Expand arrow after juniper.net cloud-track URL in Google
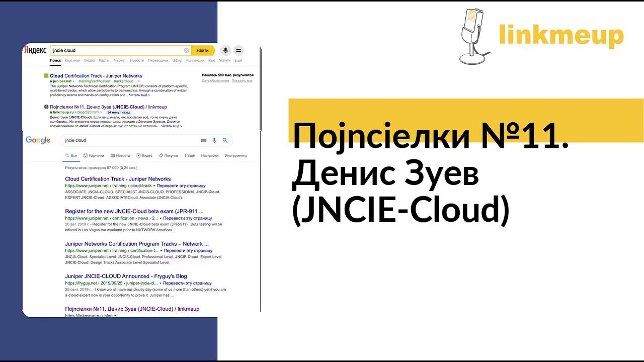644x362 pixels. pos(154,186)
